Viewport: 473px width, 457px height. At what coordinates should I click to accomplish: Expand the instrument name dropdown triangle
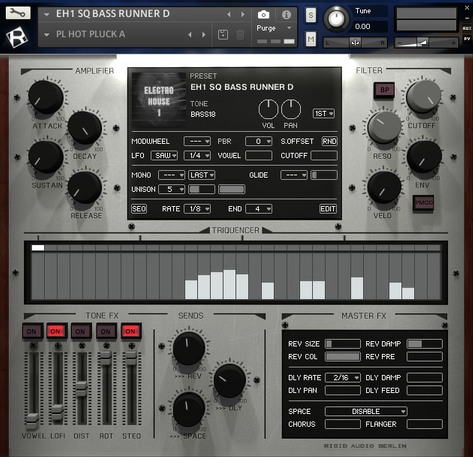pos(47,15)
